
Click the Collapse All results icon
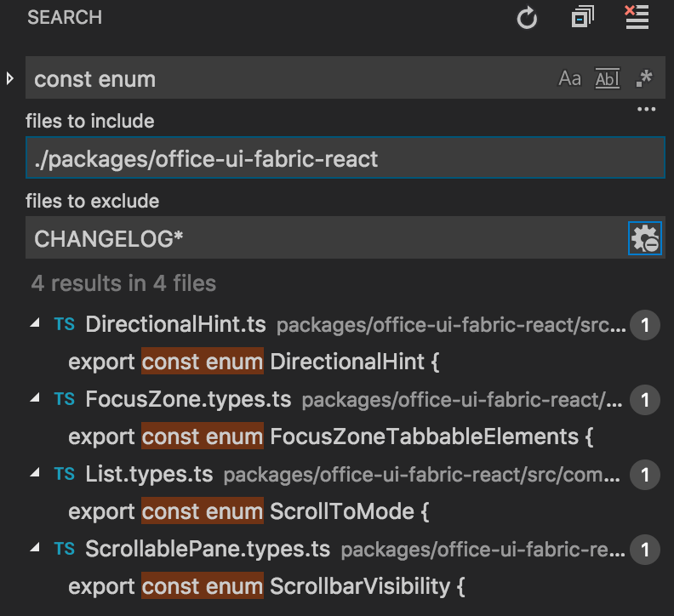click(583, 18)
